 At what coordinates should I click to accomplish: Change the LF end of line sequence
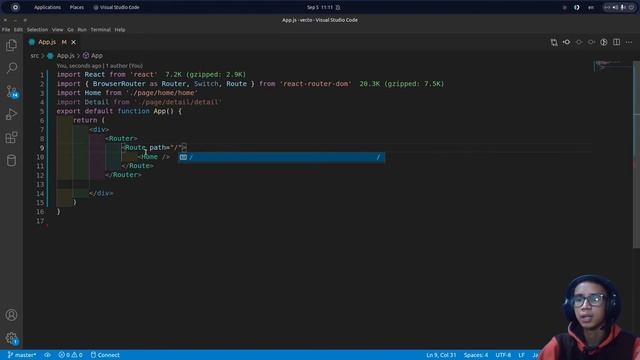[522, 355]
